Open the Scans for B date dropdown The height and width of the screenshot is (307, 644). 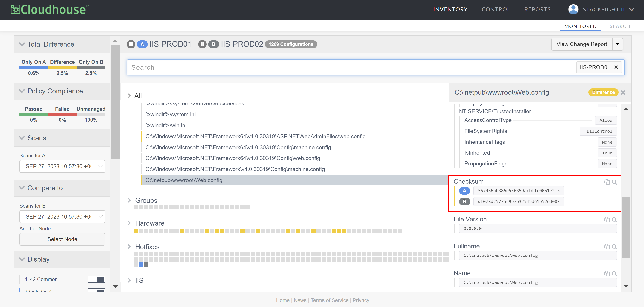(62, 216)
